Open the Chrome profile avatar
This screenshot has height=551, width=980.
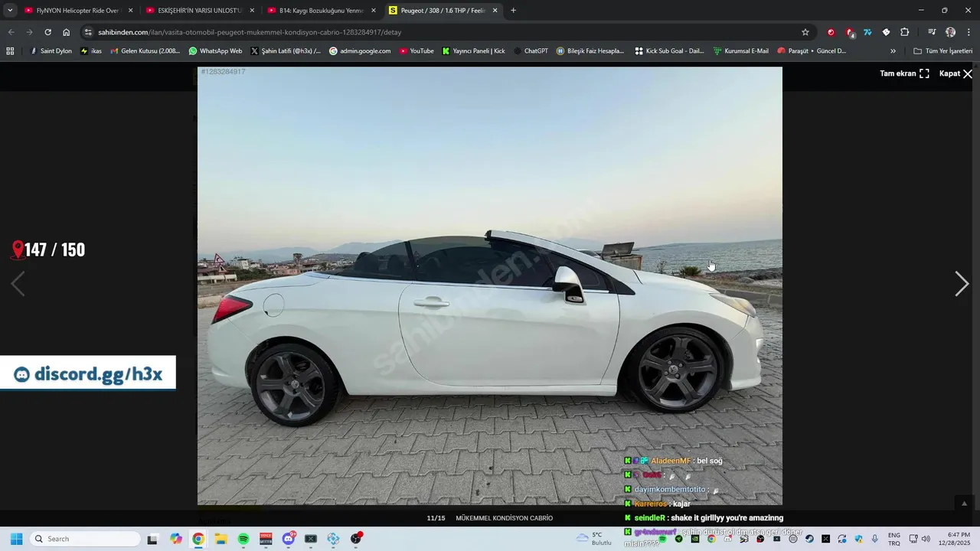pos(950,32)
